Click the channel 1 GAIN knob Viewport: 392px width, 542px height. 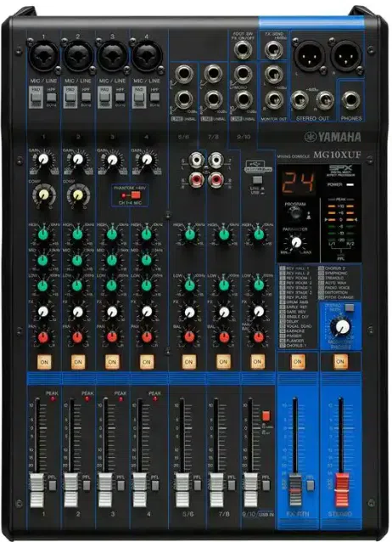43,160
